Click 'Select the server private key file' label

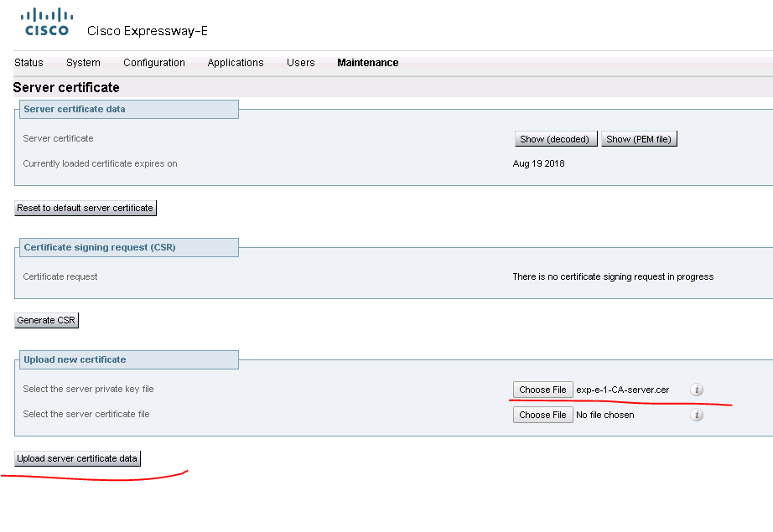pyautogui.click(x=88, y=389)
